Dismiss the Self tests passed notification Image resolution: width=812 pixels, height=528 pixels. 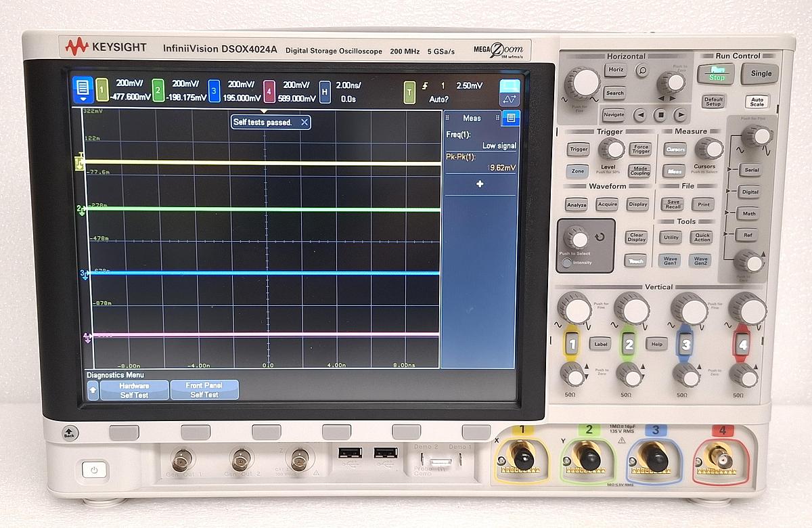(304, 123)
